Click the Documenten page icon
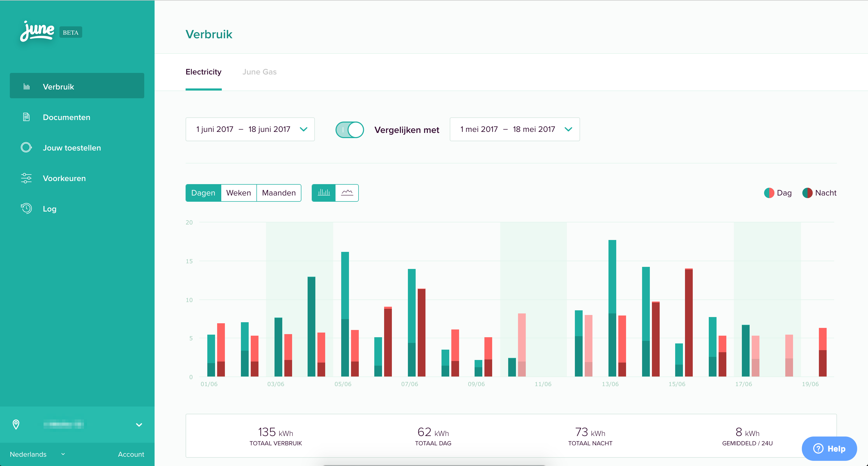868x466 pixels. pyautogui.click(x=26, y=117)
